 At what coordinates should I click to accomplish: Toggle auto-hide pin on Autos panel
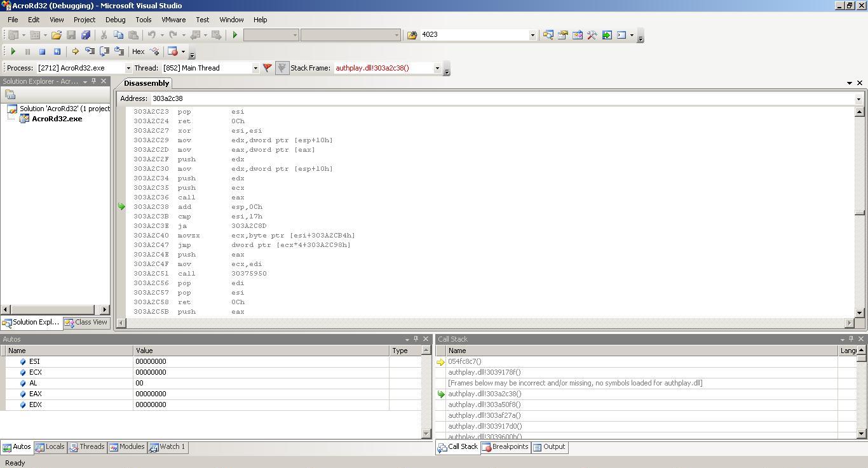tap(416, 339)
